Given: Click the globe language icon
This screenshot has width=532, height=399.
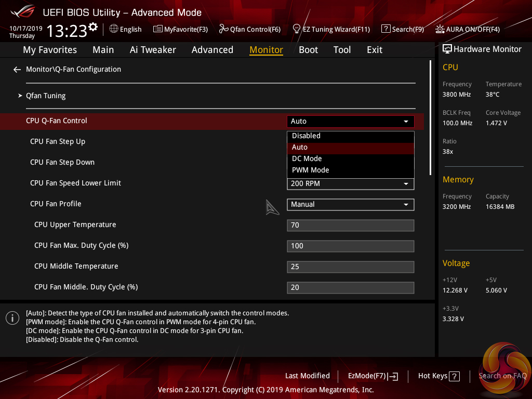Looking at the screenshot, I should pyautogui.click(x=114, y=29).
